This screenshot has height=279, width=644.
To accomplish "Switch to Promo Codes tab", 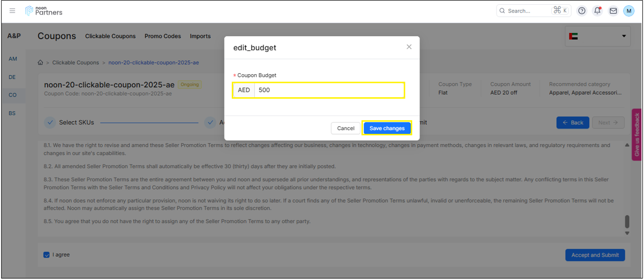I will coord(163,36).
